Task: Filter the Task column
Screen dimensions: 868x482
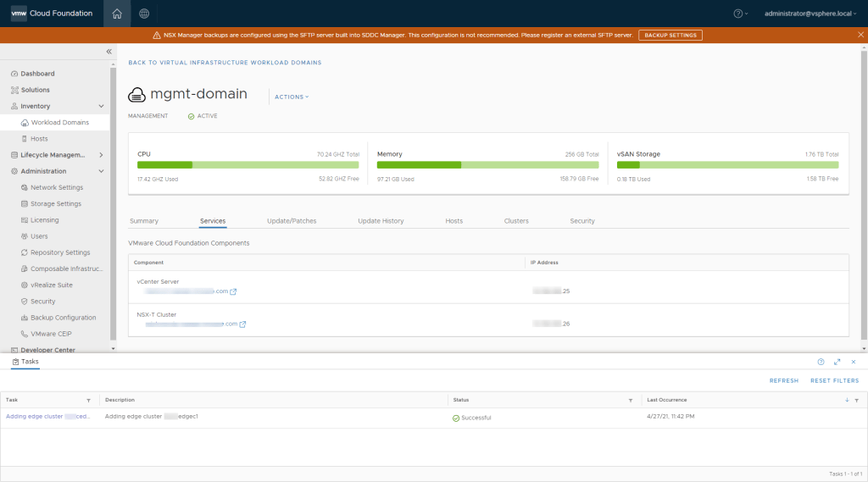Action: point(88,400)
